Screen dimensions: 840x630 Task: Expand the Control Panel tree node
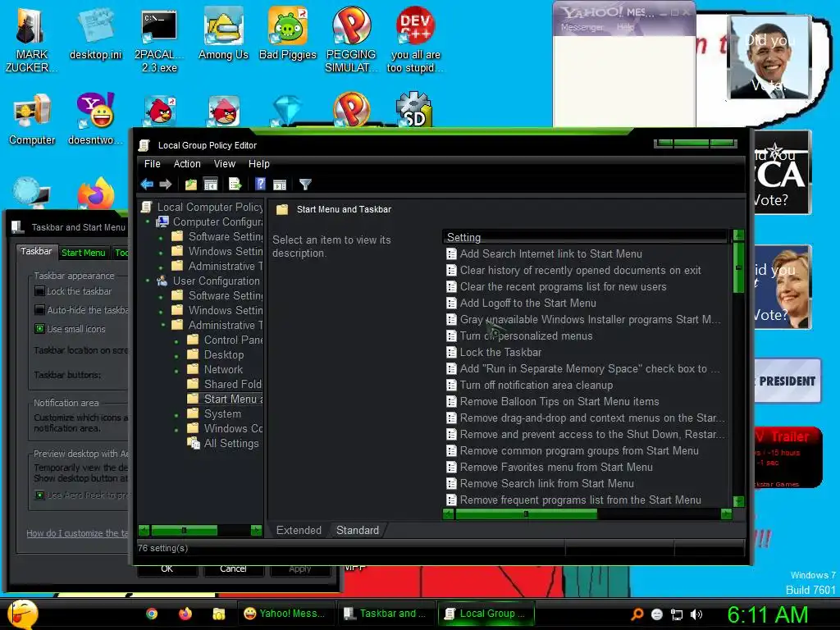[x=177, y=340]
